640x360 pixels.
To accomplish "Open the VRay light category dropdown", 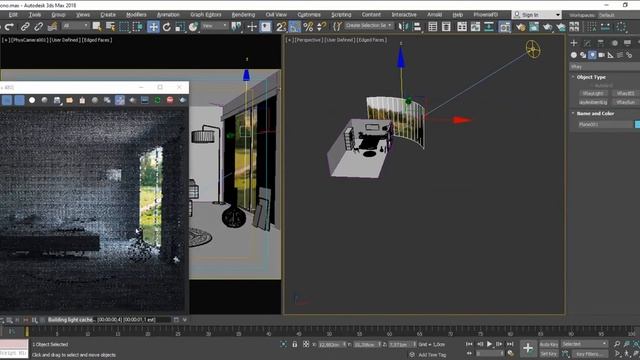I will pos(604,67).
